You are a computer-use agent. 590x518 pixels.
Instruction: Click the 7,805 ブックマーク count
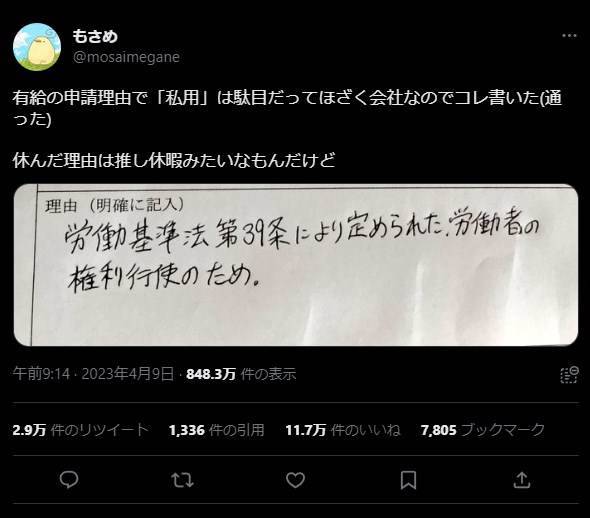pos(483,430)
